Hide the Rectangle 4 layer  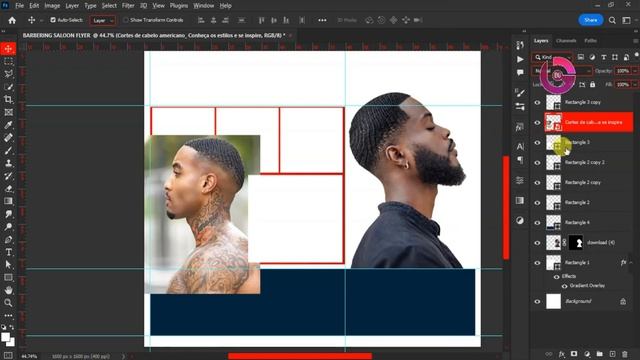(x=537, y=222)
